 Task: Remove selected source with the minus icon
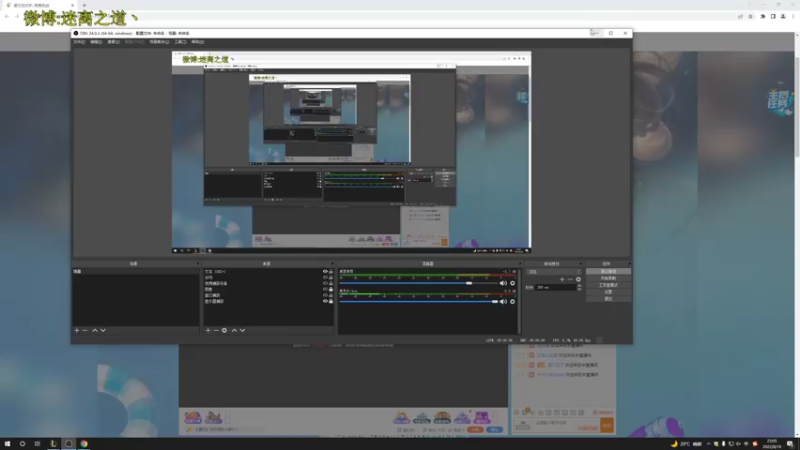point(216,331)
